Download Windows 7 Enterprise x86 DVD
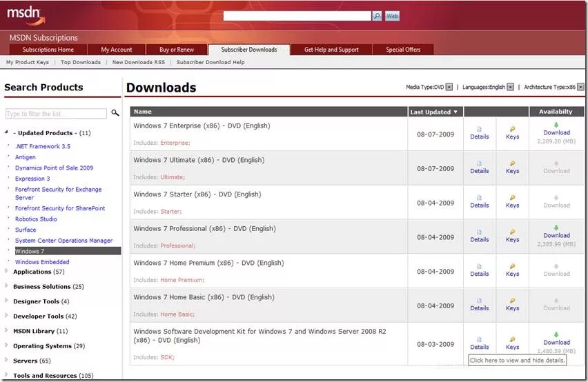Image resolution: width=588 pixels, height=382 pixels. (556, 129)
